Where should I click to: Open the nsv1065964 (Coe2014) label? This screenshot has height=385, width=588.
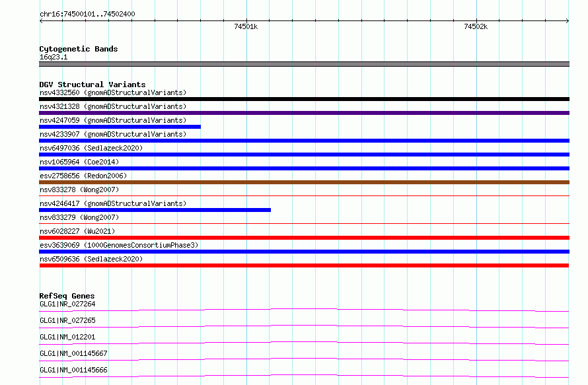click(x=79, y=162)
